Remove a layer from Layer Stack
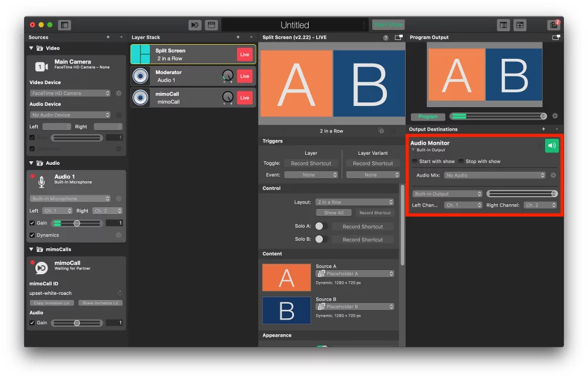This screenshot has width=588, height=379. point(251,37)
